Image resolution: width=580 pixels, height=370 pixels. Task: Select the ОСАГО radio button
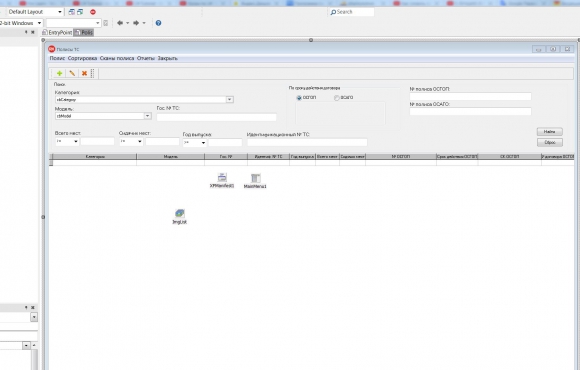click(x=337, y=98)
